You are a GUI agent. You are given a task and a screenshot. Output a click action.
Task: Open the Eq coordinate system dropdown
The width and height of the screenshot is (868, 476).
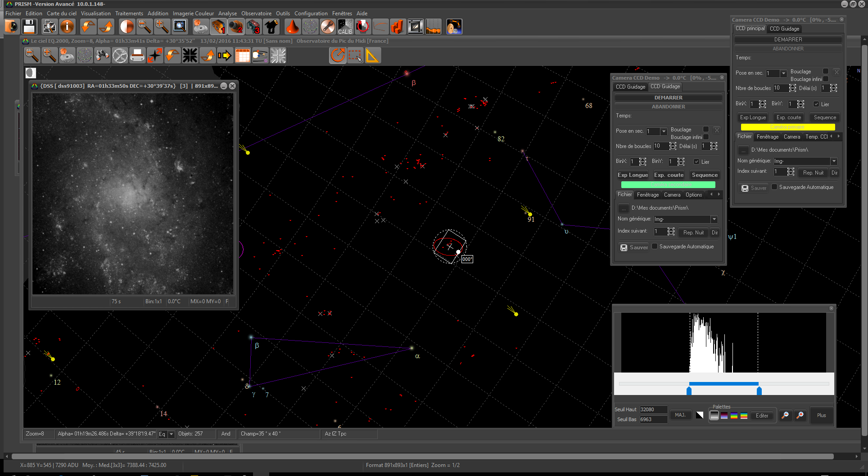[171, 434]
